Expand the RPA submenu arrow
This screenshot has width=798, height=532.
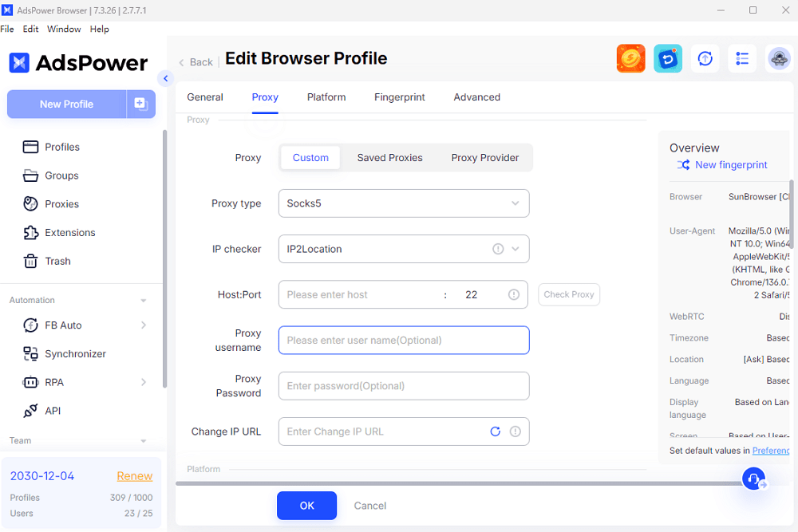pos(144,382)
